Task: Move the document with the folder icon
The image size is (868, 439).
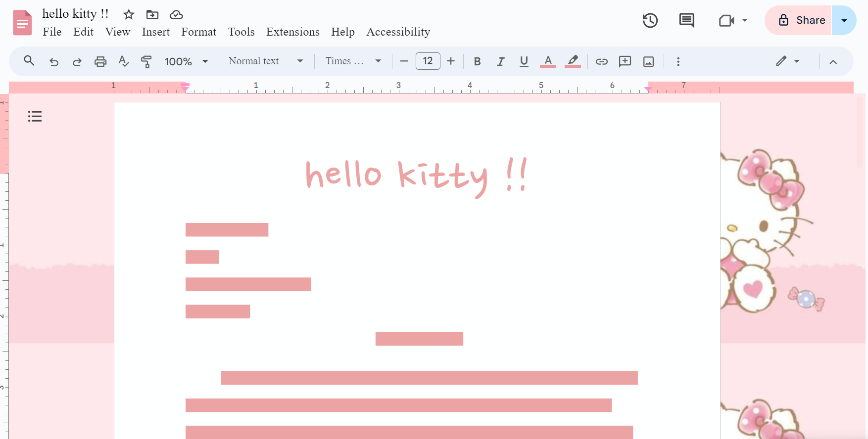Action: 152,14
